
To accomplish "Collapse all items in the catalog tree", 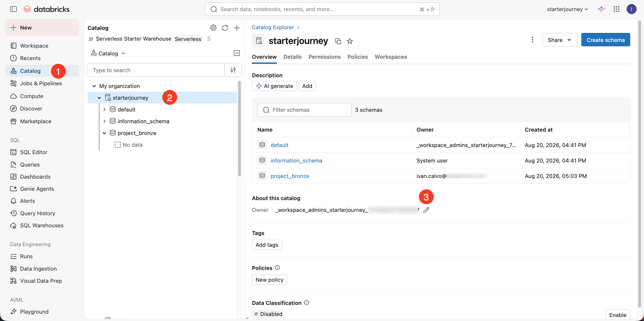I will tap(237, 53).
